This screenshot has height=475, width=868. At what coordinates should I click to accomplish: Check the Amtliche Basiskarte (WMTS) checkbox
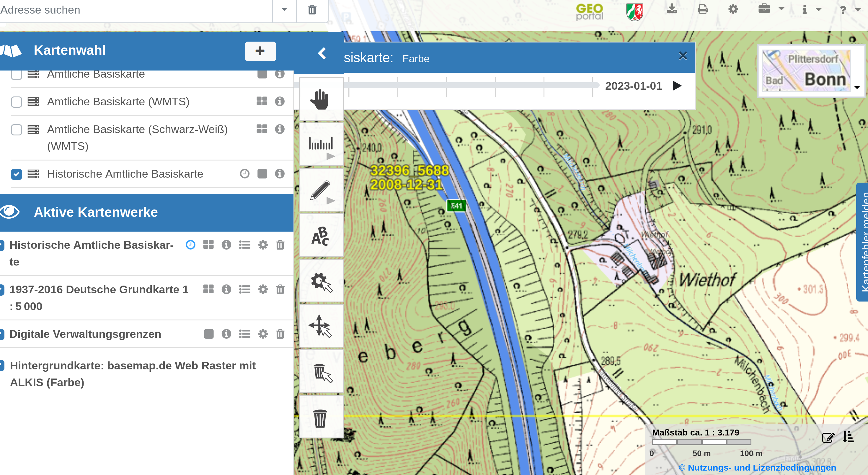point(17,102)
